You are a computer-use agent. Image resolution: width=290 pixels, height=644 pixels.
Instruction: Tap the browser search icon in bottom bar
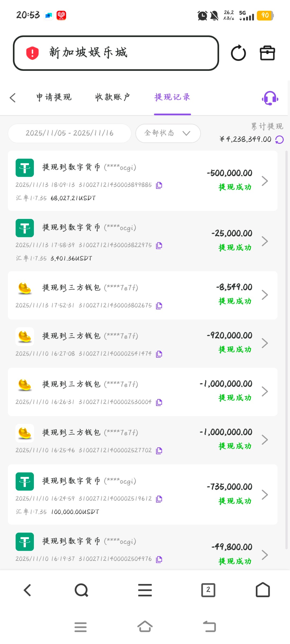click(81, 590)
